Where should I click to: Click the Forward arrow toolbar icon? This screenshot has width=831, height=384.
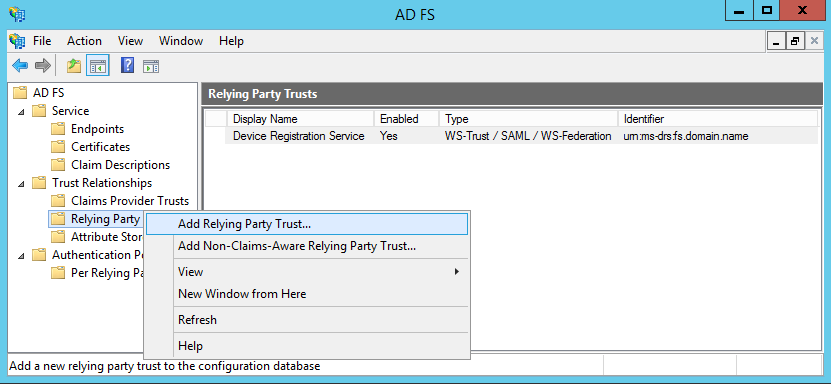pyautogui.click(x=42, y=66)
